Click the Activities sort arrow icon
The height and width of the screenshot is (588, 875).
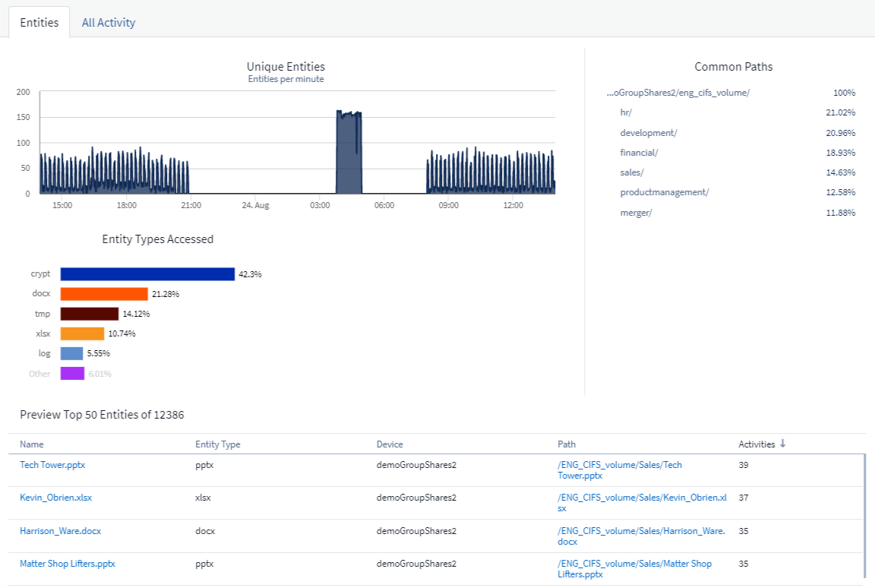[x=783, y=444]
